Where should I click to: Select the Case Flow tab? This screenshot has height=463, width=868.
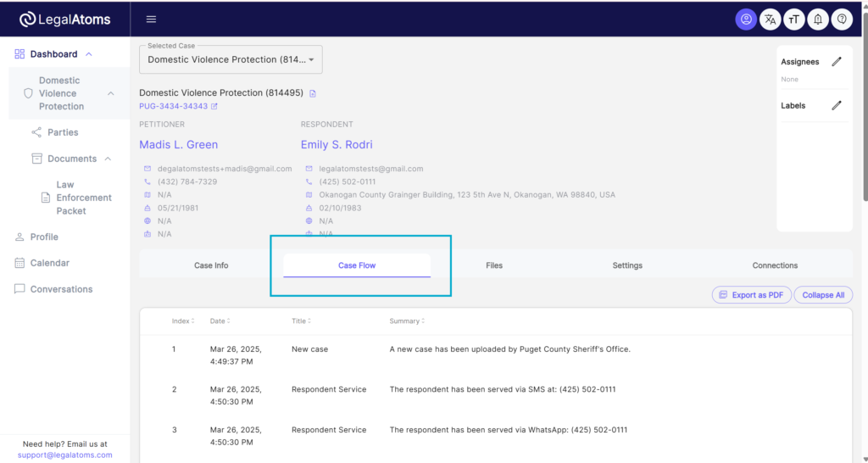pyautogui.click(x=357, y=265)
